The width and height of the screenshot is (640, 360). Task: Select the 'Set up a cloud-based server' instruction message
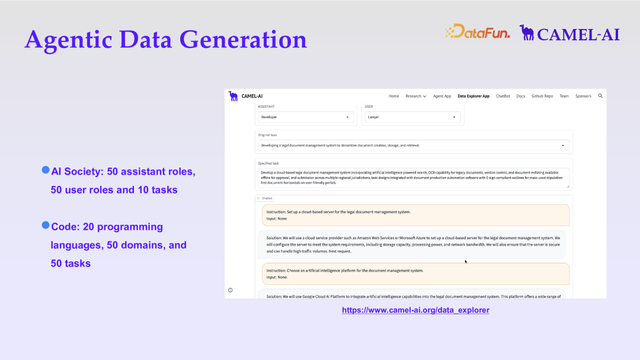[x=416, y=215]
